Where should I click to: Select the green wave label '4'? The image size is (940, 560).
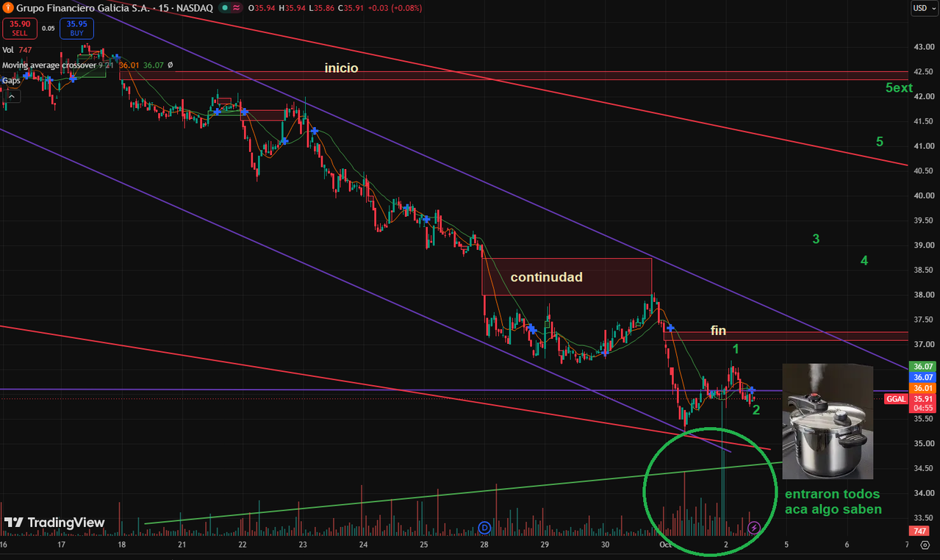864,260
